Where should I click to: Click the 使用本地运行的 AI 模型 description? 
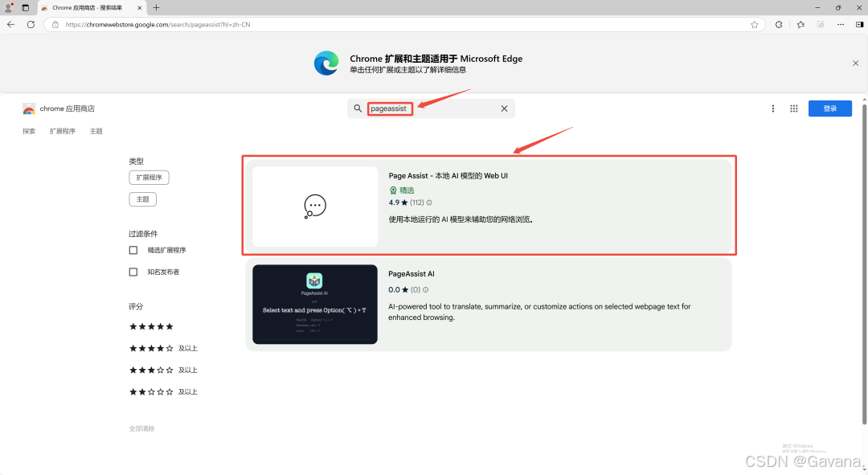pyautogui.click(x=461, y=219)
